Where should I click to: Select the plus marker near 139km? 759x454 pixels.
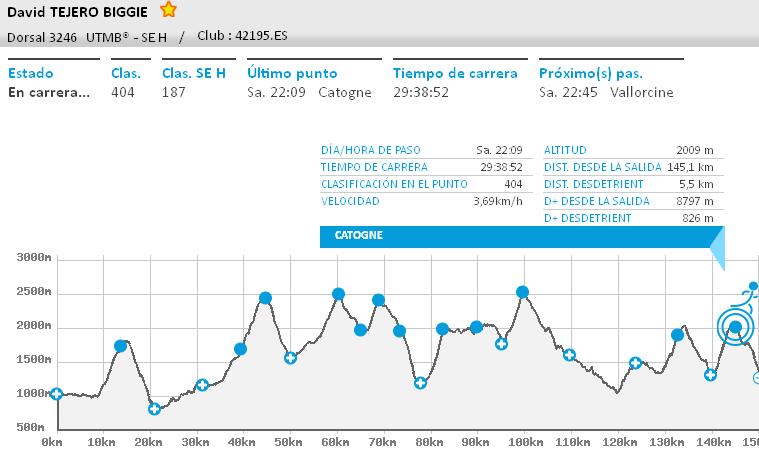(710, 375)
